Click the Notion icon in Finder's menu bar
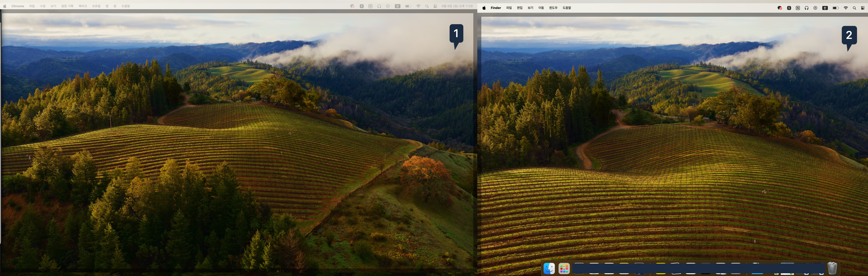This screenshot has width=868, height=276. pyautogui.click(x=798, y=8)
